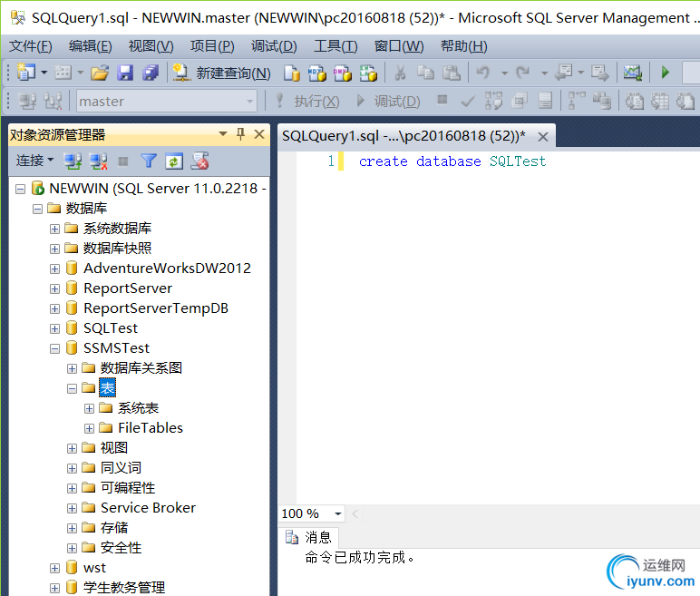700x596 pixels.
Task: Switch to the 消息 messages tab
Action: pos(310,537)
